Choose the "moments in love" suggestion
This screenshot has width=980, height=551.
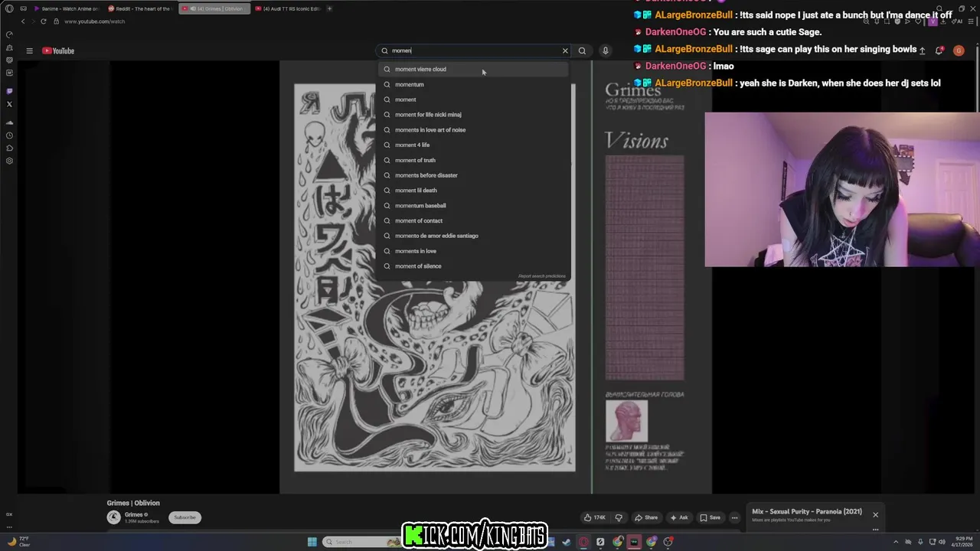(473, 251)
